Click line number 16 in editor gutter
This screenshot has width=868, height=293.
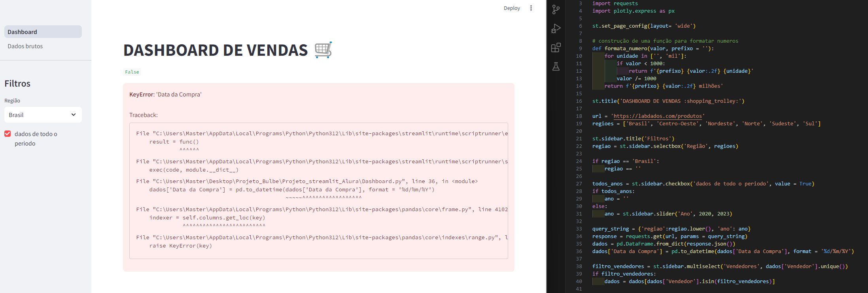[x=579, y=101]
